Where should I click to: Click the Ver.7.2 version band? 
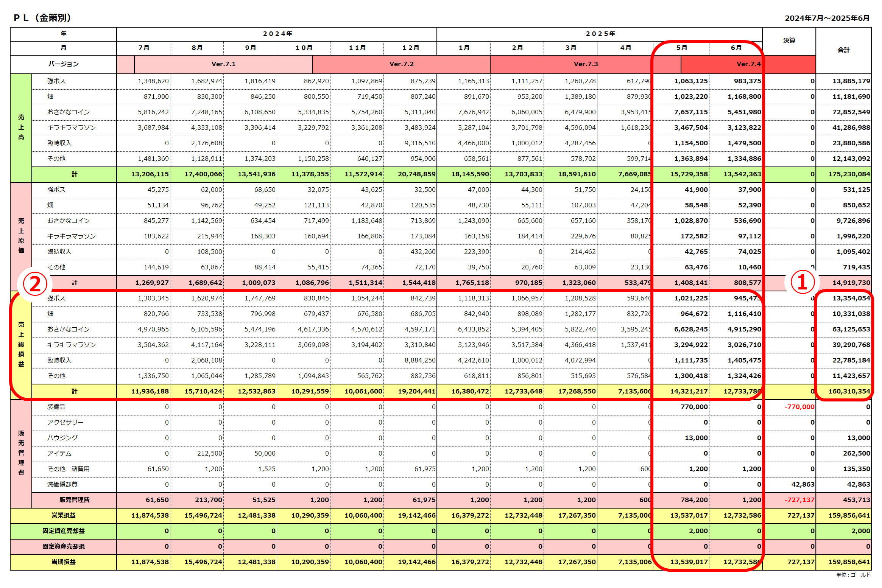(401, 64)
